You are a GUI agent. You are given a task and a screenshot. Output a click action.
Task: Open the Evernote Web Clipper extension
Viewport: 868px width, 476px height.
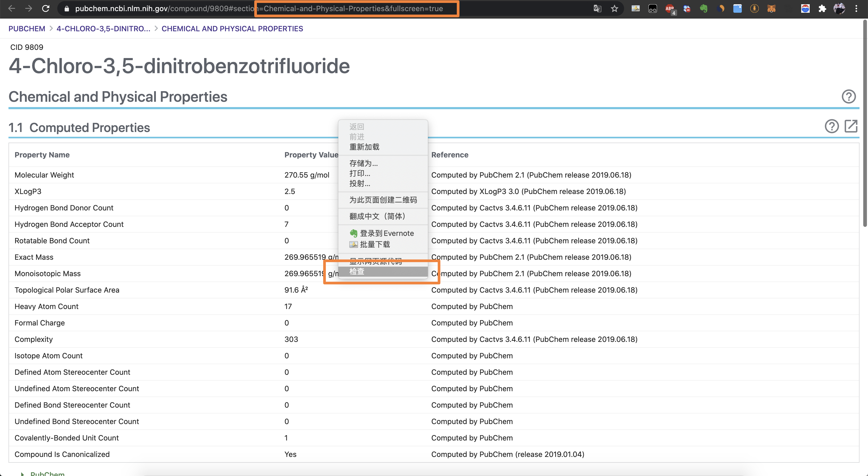click(x=704, y=8)
